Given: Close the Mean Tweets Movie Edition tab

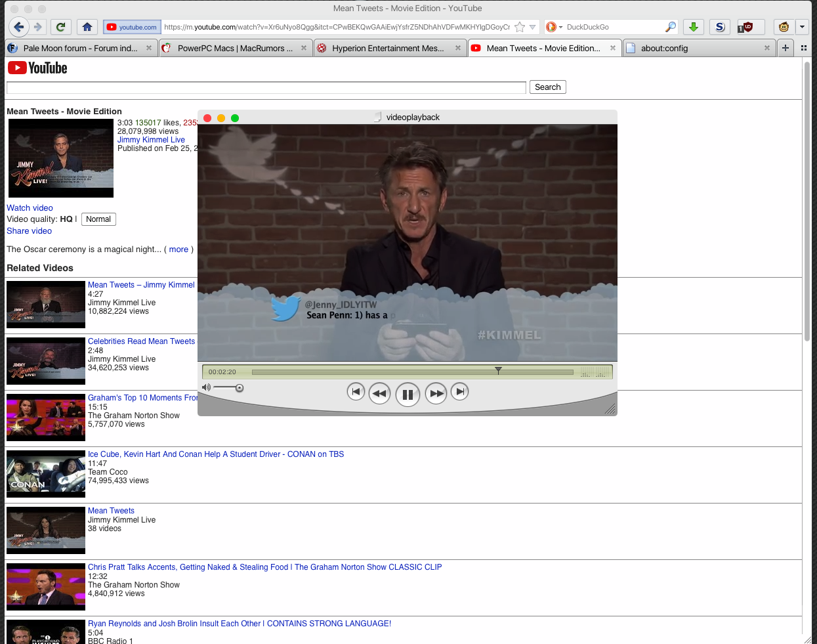Looking at the screenshot, I should (x=613, y=48).
